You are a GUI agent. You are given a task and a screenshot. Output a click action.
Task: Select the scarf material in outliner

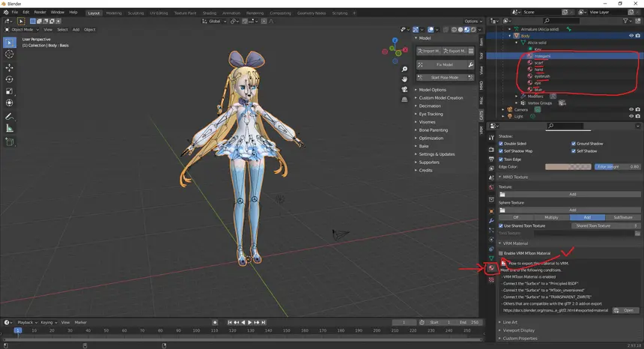(x=538, y=63)
